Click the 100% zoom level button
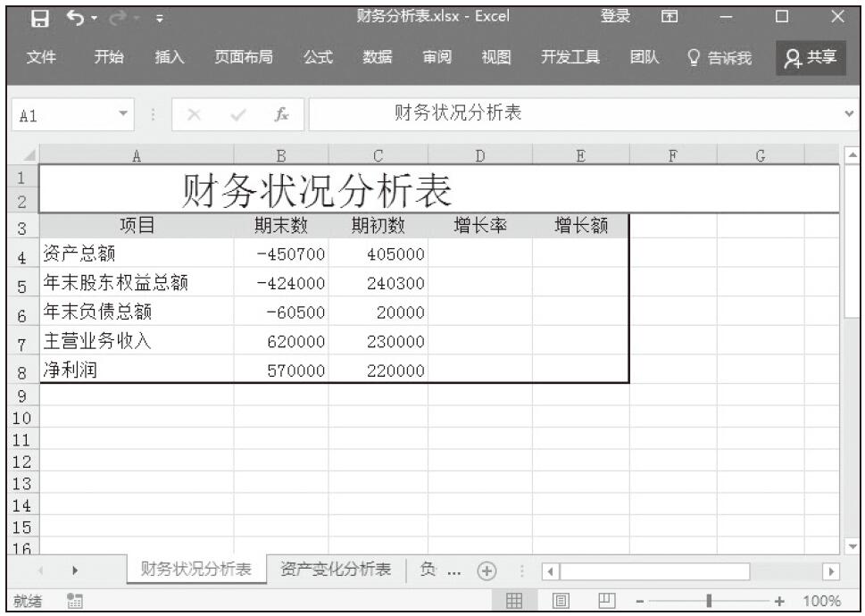Viewport: 865px width, 616px height. (820, 601)
